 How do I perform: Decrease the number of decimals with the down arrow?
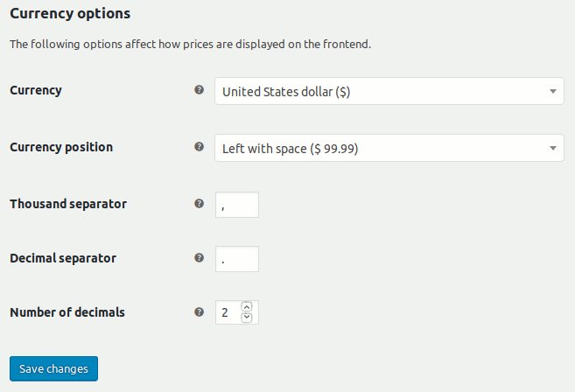pos(247,318)
